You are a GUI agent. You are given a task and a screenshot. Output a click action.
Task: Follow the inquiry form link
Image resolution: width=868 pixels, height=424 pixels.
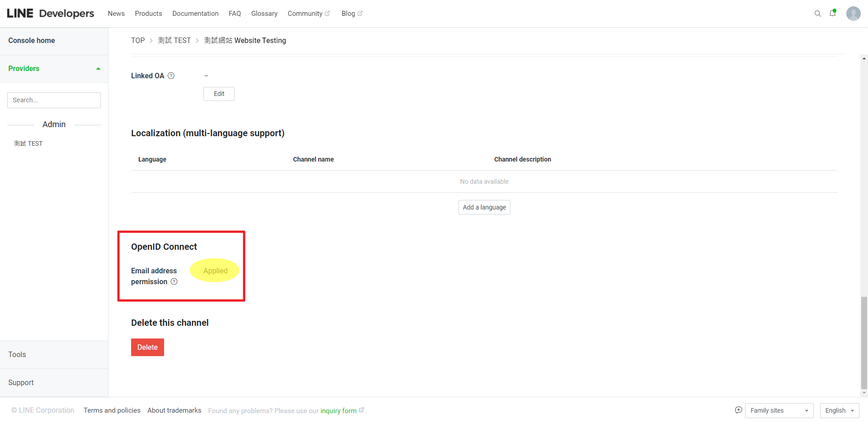[338, 411]
